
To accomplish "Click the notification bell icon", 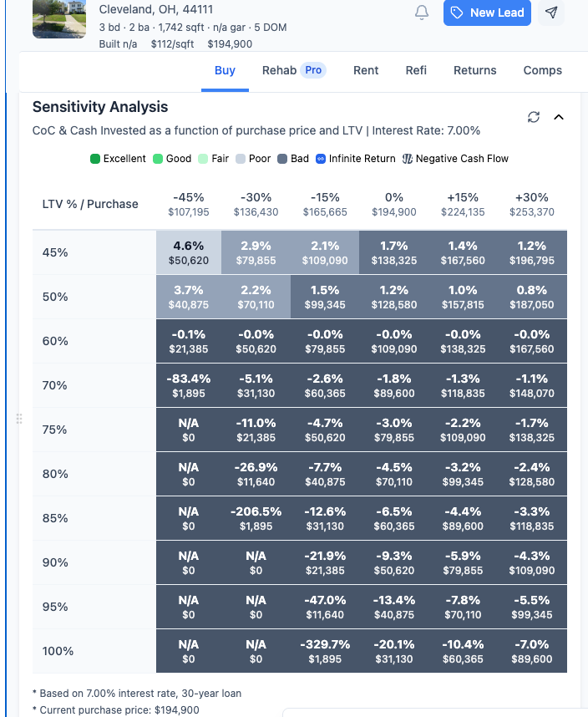I will click(x=422, y=13).
